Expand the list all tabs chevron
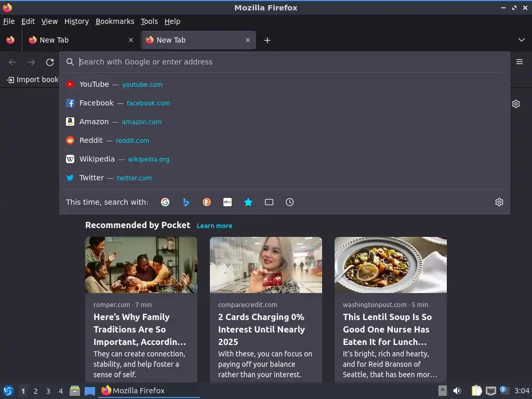Screen dimensions: 532x399 coord(522,40)
